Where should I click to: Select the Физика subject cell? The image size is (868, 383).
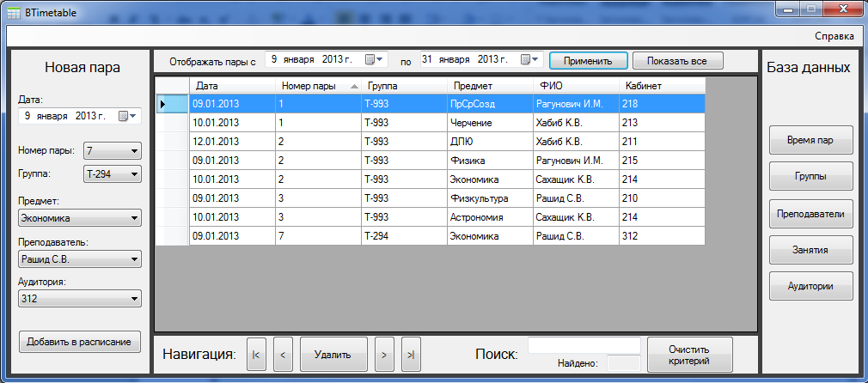[490, 161]
